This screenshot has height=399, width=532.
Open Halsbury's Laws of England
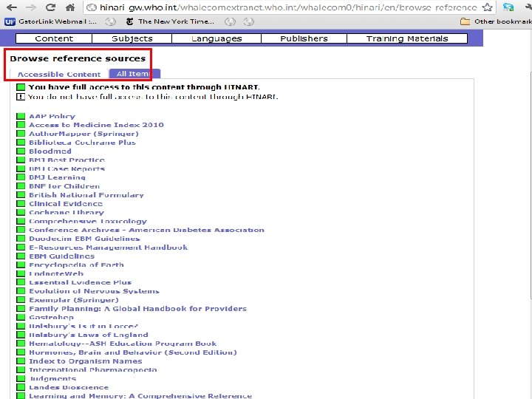(x=89, y=335)
